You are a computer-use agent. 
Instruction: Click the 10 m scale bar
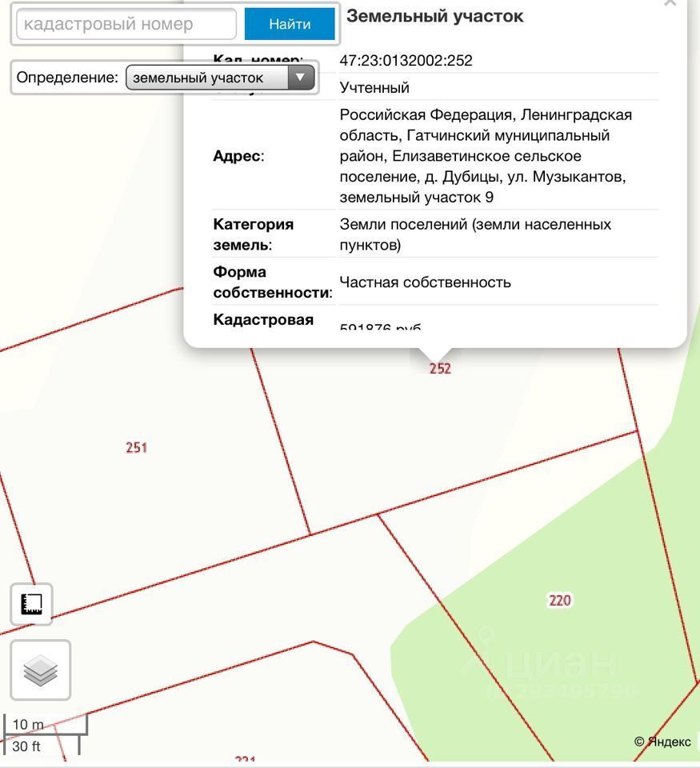pos(46,725)
